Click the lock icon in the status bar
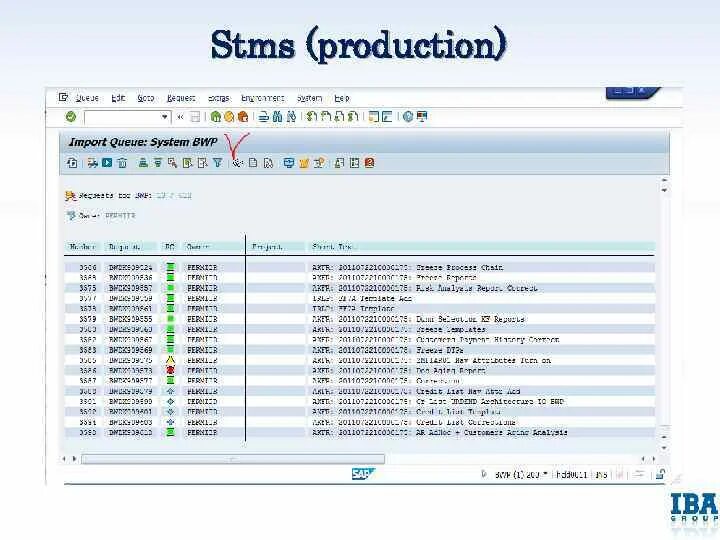Screen dimensions: 720x540 (660, 474)
